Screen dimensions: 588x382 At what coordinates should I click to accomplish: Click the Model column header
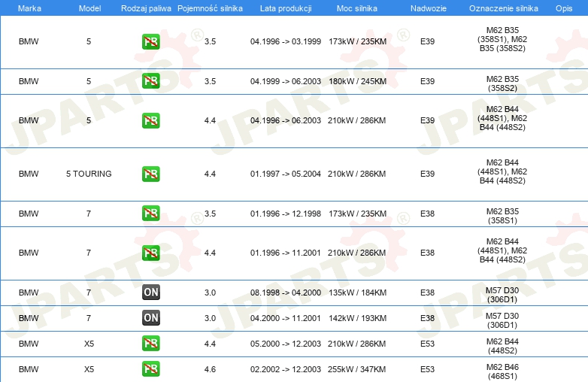tap(89, 7)
